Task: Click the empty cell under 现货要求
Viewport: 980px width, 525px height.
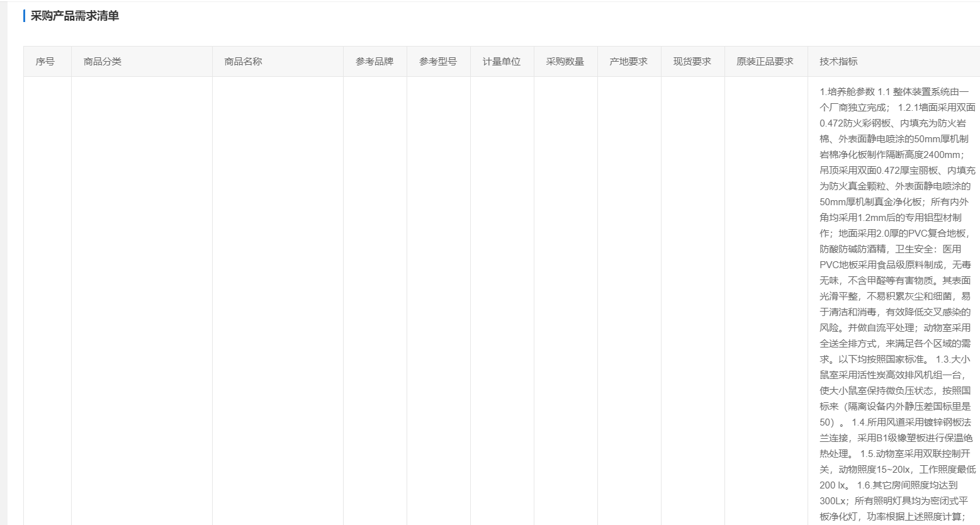Action: pos(692,301)
